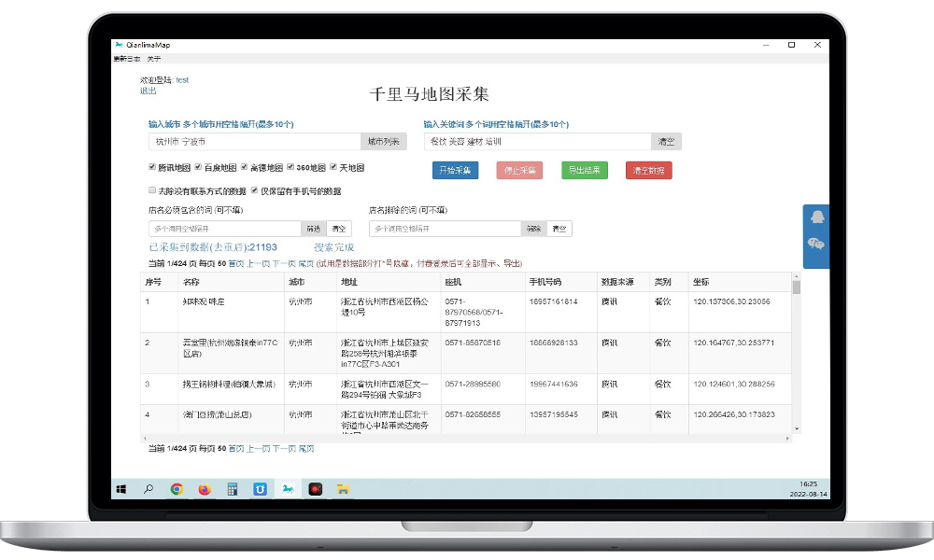Click 上一页 in pagination below table
The height and width of the screenshot is (560, 934).
coord(258,449)
